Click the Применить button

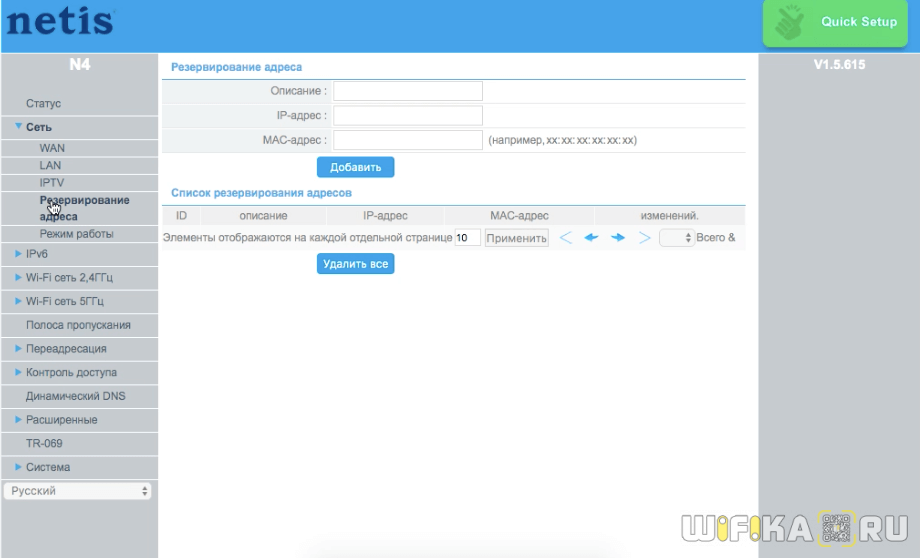click(x=516, y=238)
